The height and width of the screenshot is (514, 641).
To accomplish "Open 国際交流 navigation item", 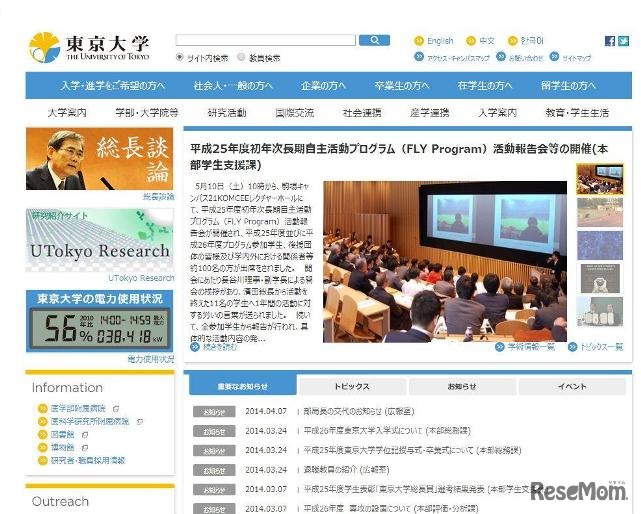I will (294, 112).
